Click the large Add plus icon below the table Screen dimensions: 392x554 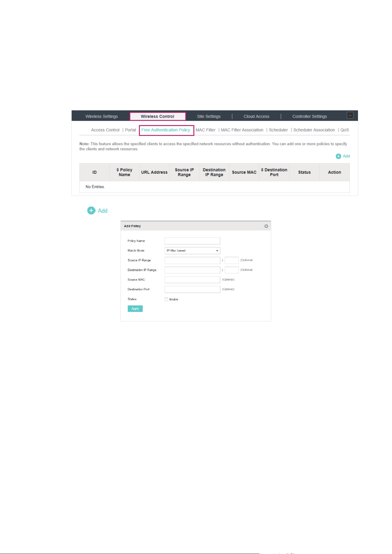click(91, 210)
